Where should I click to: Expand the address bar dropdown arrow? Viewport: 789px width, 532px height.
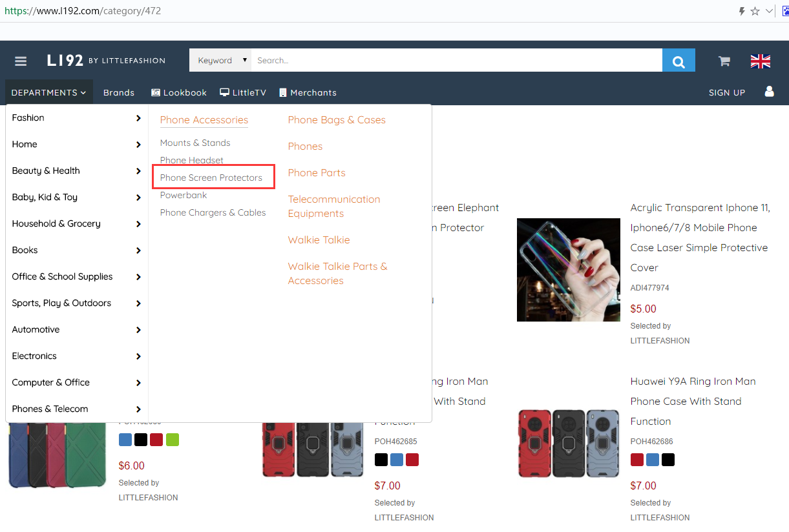[769, 11]
